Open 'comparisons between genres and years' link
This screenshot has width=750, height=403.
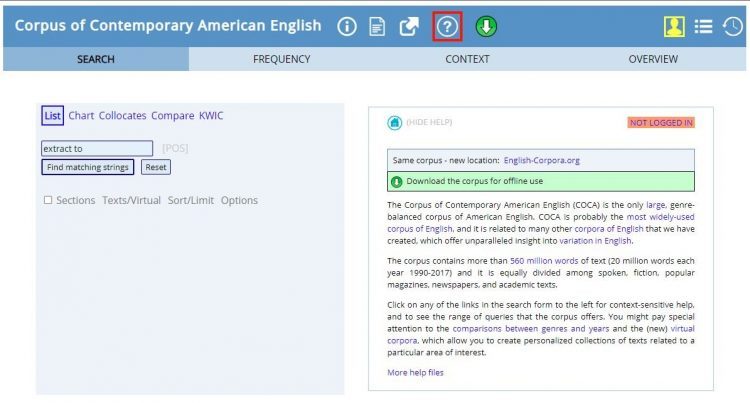pos(531,328)
